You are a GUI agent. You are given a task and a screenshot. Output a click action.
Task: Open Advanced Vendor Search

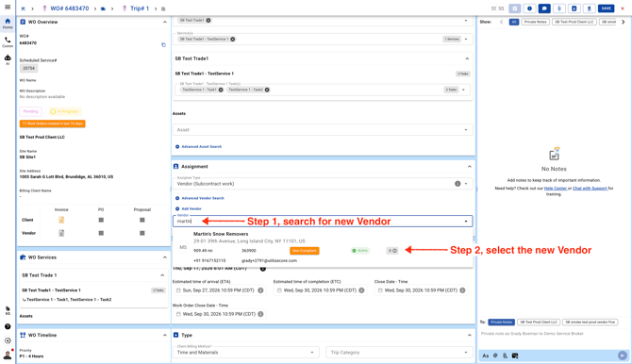pyautogui.click(x=200, y=198)
